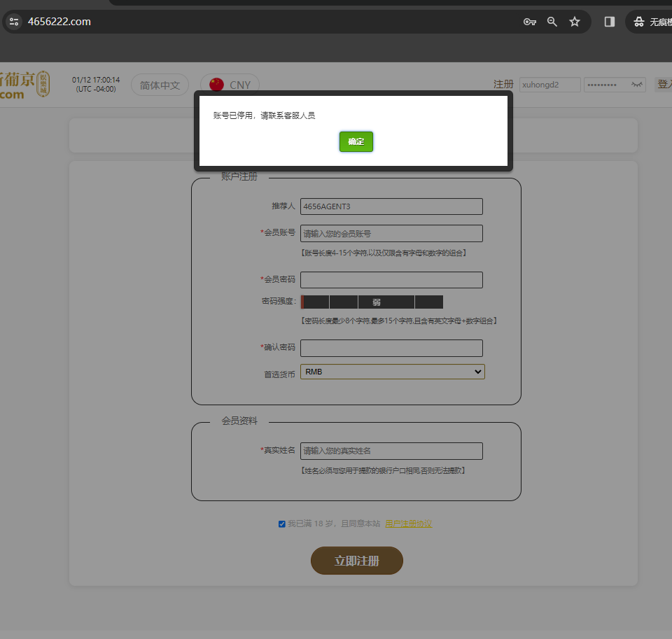Click the 注册 menu item in header

503,85
